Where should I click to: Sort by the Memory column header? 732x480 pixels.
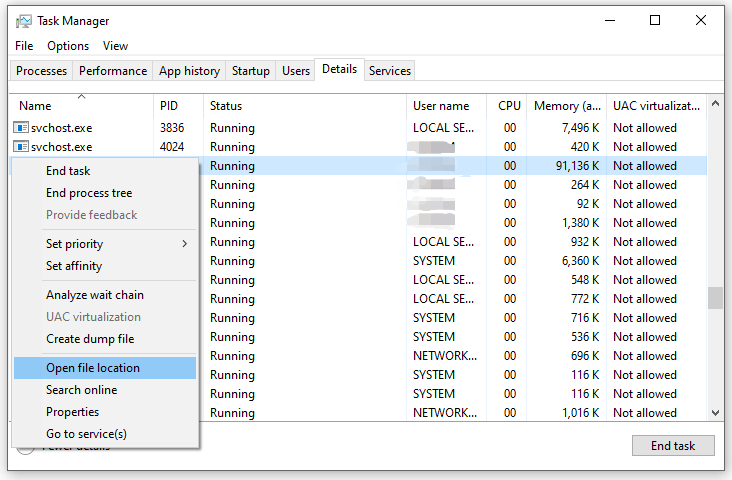point(567,106)
